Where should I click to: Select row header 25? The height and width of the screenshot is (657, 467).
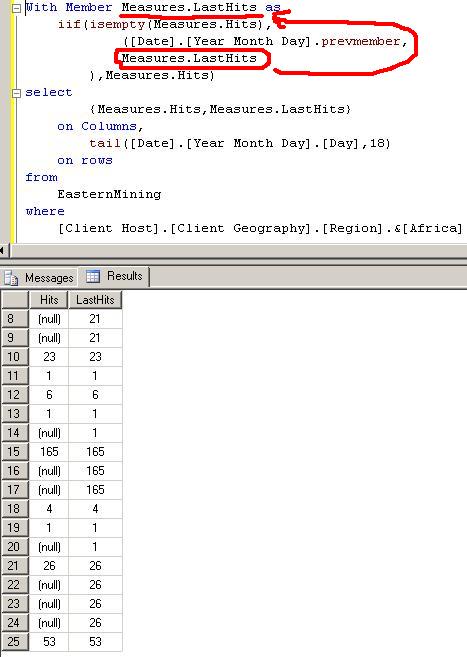point(15,641)
